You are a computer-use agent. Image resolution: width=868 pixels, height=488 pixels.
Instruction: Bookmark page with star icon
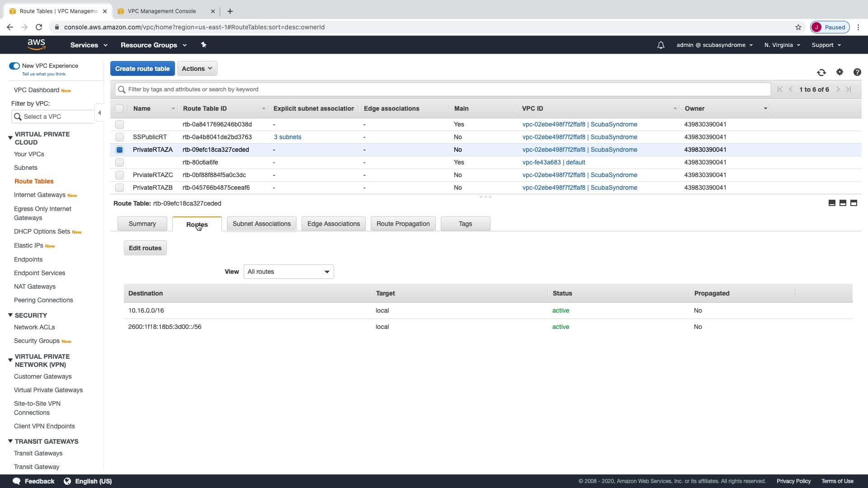(798, 27)
